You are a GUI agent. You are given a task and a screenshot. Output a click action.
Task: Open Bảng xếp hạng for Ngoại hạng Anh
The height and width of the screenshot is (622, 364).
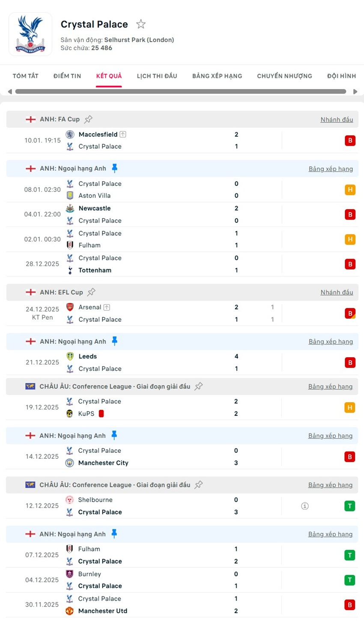(331, 168)
